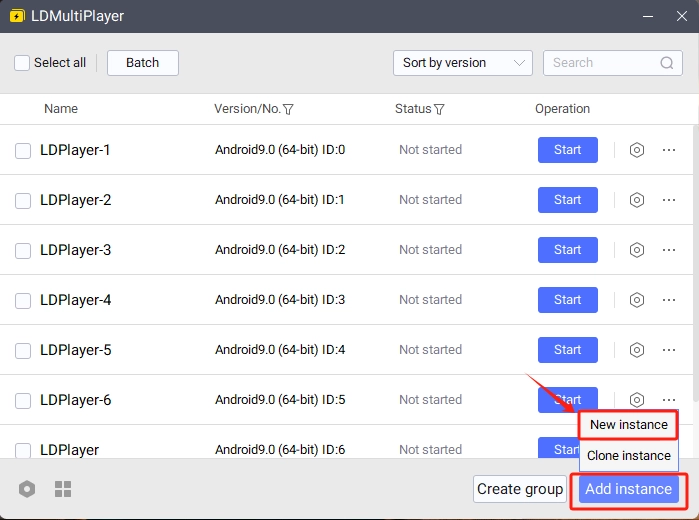Click the Add instance button
Viewport: 699px width, 520px height.
[x=629, y=489]
